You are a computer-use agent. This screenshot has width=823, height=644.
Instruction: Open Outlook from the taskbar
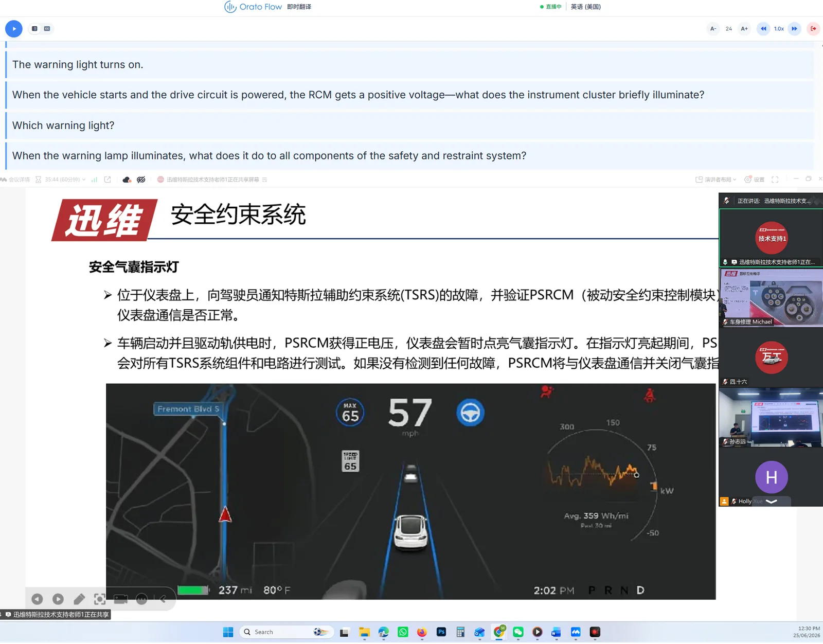click(479, 632)
